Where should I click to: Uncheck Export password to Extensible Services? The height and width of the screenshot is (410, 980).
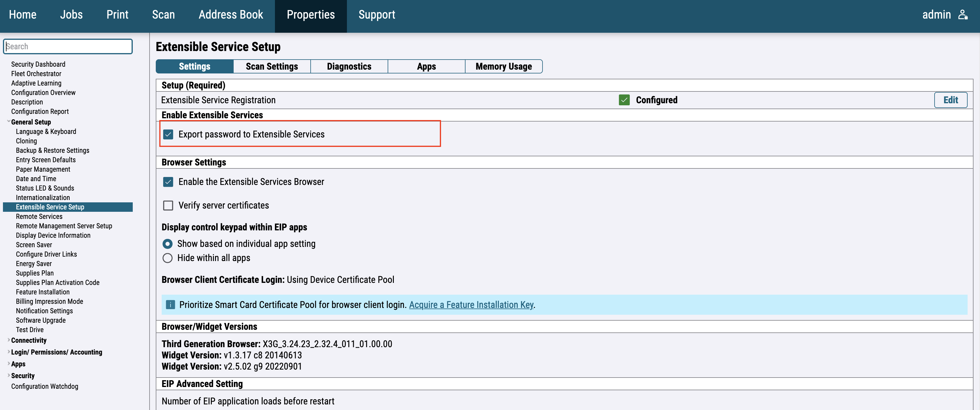click(x=168, y=134)
